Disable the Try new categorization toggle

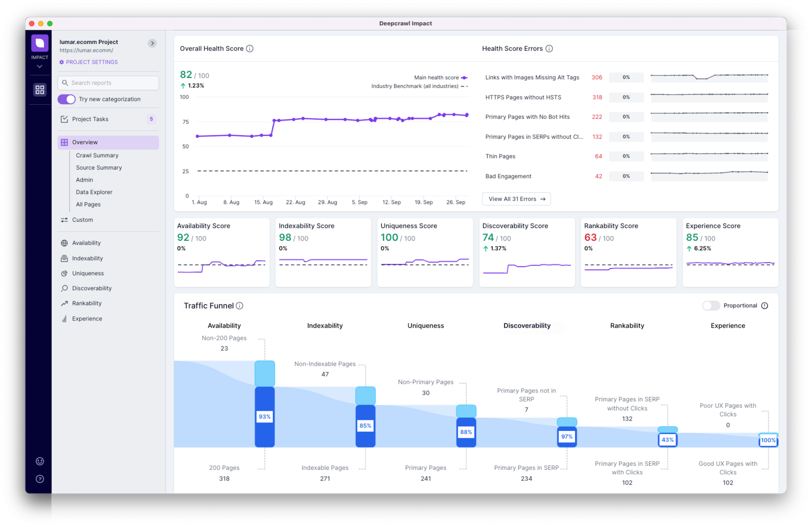click(67, 99)
